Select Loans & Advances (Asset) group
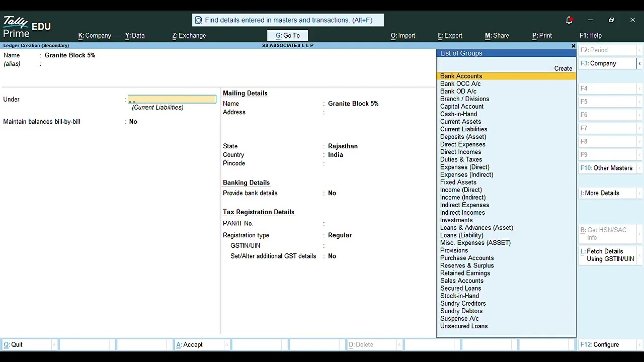The height and width of the screenshot is (362, 644). [x=506, y=228]
